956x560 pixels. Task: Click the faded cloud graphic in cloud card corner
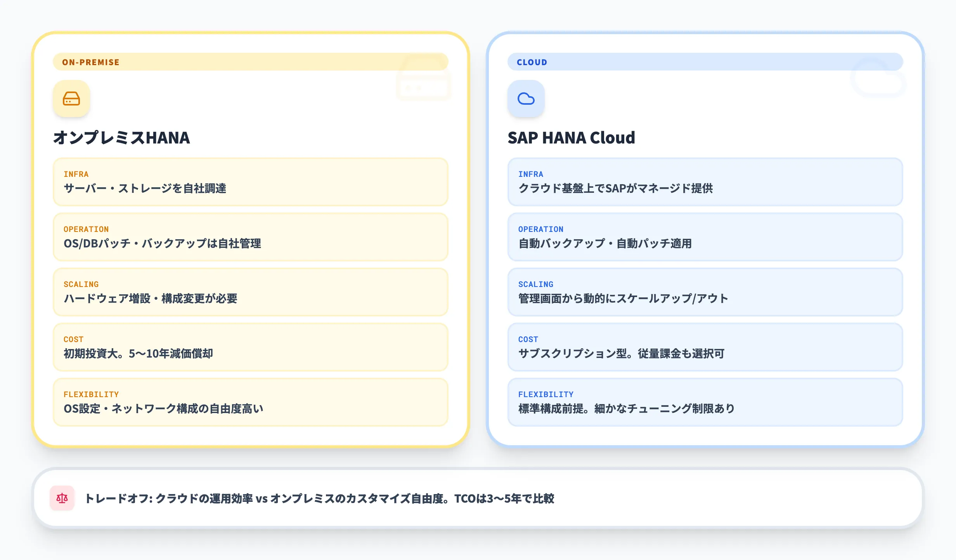coord(877,81)
